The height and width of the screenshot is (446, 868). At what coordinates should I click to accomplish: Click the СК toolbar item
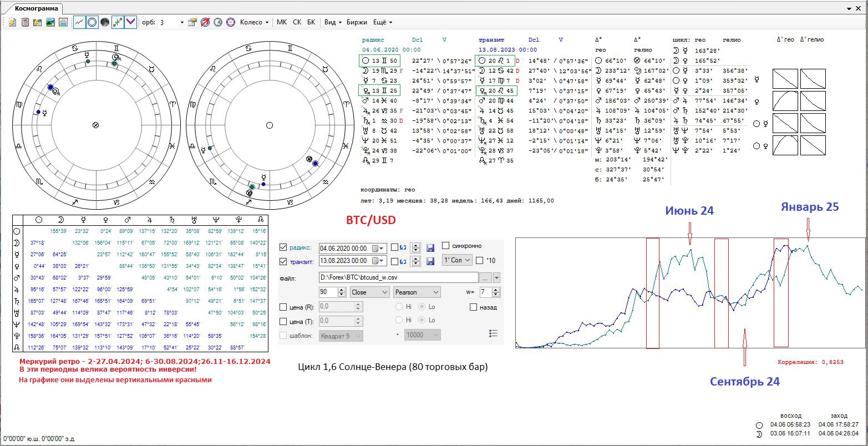click(297, 22)
